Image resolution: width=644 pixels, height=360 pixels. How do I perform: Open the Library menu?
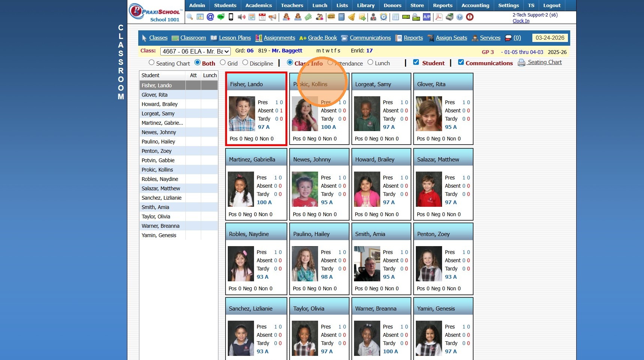click(x=366, y=5)
